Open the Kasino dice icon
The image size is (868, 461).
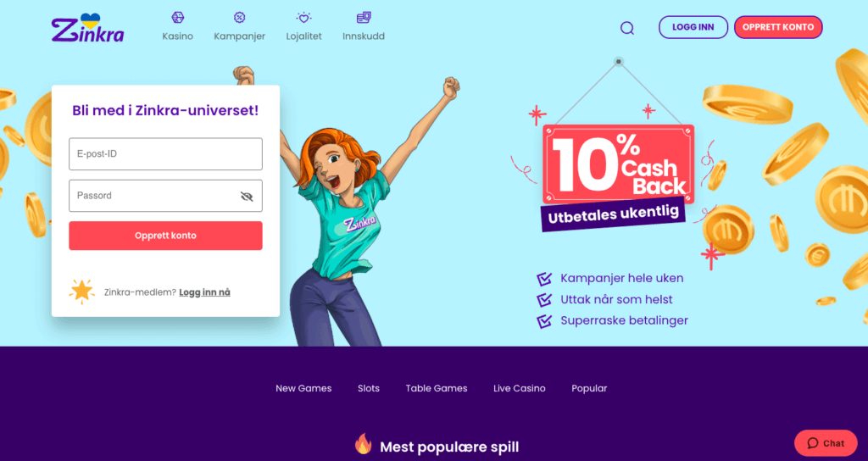coord(178,18)
